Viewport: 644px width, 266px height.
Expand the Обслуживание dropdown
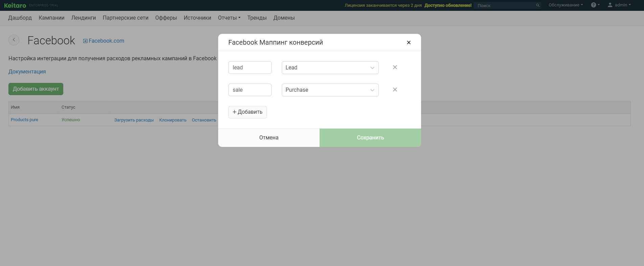(x=566, y=5)
